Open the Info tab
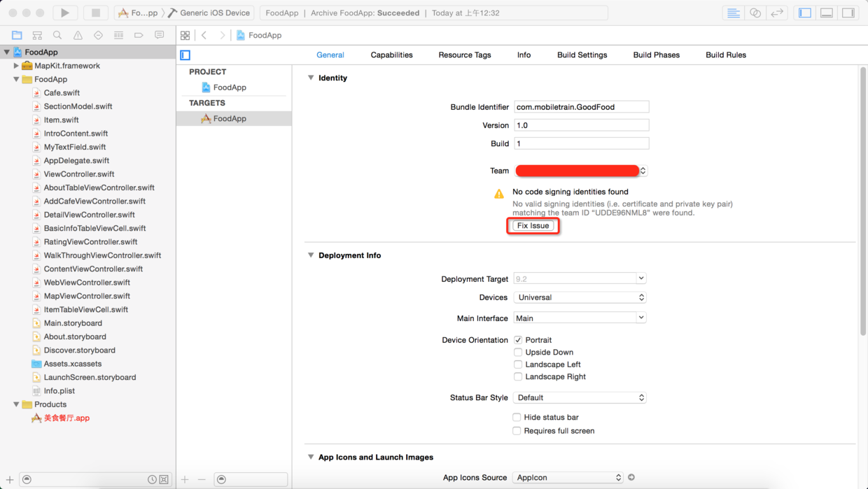 point(524,55)
